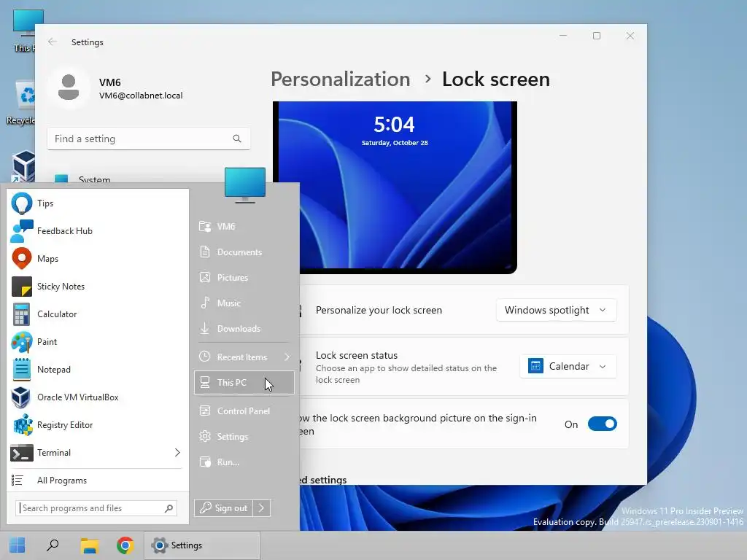The width and height of the screenshot is (747, 560).
Task: Open Documents from start menu right pane
Action: point(244,252)
